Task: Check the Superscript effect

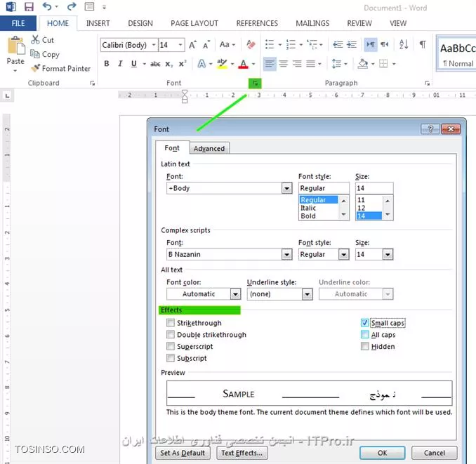Action: 171,346
